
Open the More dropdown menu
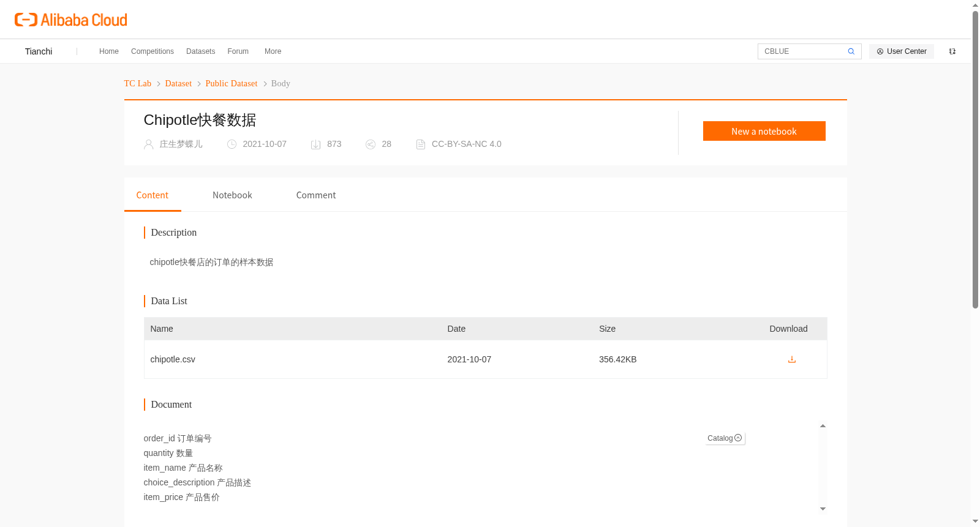273,51
